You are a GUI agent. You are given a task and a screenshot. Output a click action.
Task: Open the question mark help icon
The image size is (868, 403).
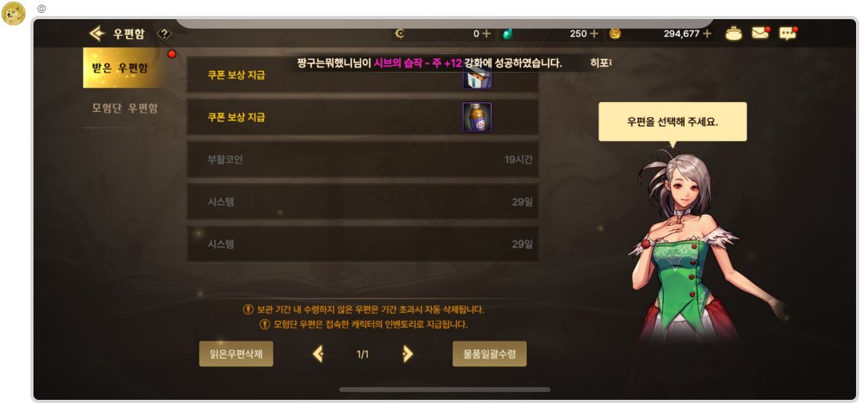coord(164,34)
